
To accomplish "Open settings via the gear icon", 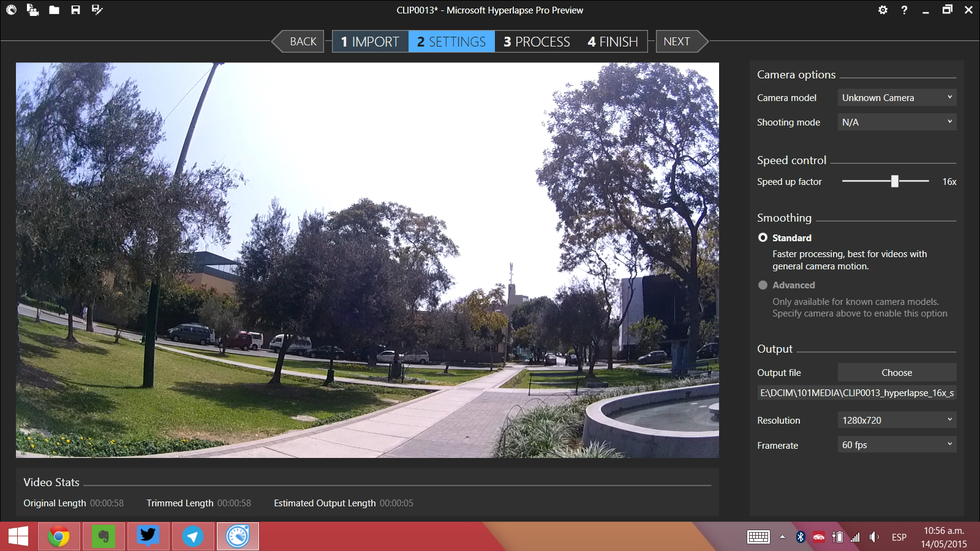I will pos(883,10).
